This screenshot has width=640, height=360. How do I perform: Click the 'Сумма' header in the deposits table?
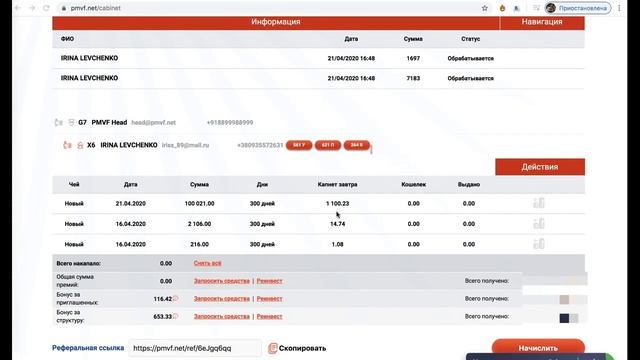click(x=199, y=184)
